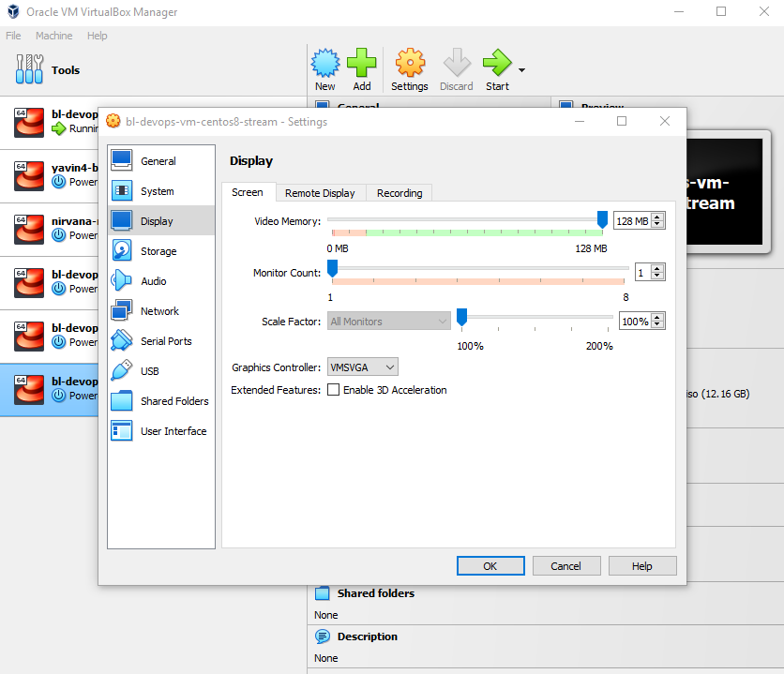Open the All Monitors scale dropdown
784x674 pixels.
pyautogui.click(x=389, y=322)
